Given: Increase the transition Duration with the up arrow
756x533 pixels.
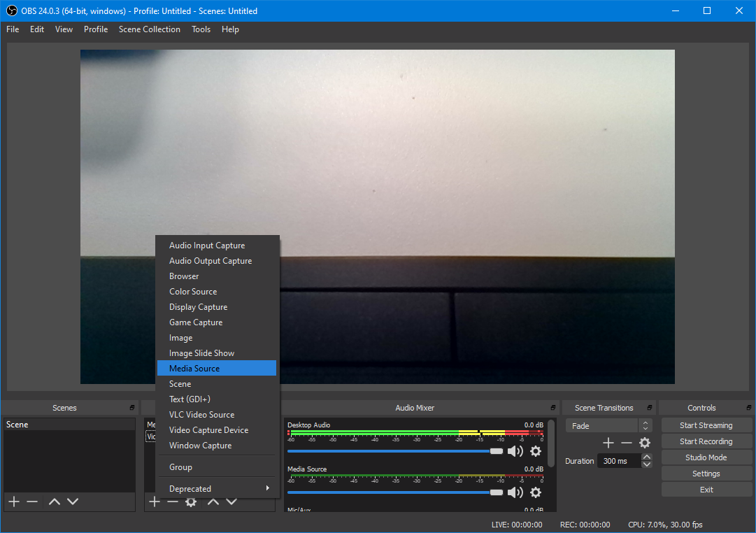Looking at the screenshot, I should coord(647,457).
